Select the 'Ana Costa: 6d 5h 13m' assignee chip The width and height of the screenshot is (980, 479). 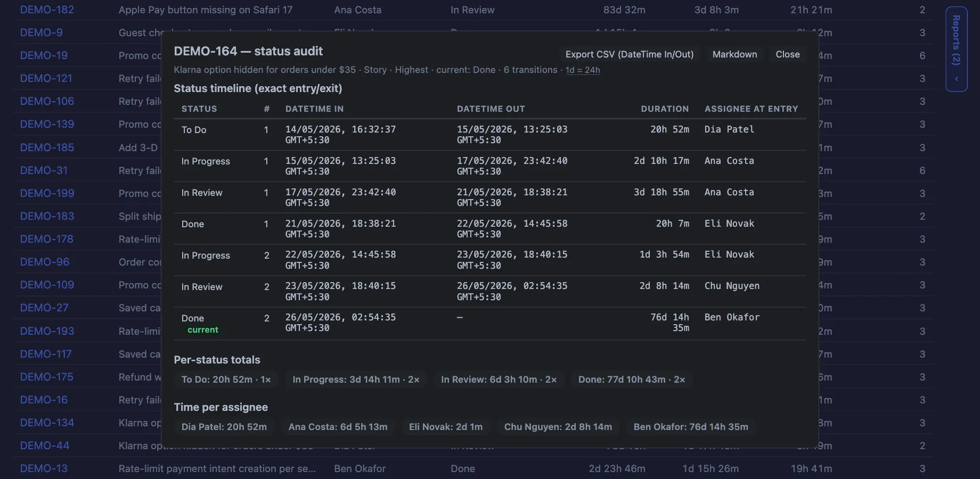click(x=338, y=427)
